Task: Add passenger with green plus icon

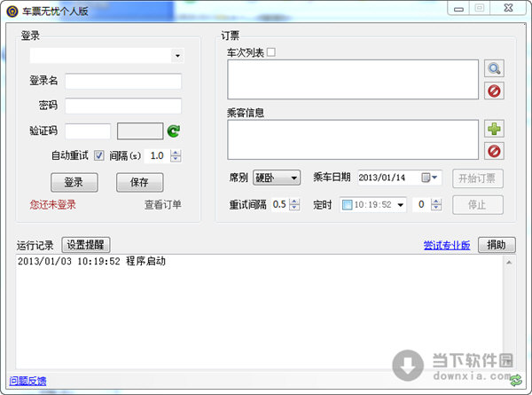Action: [x=494, y=129]
